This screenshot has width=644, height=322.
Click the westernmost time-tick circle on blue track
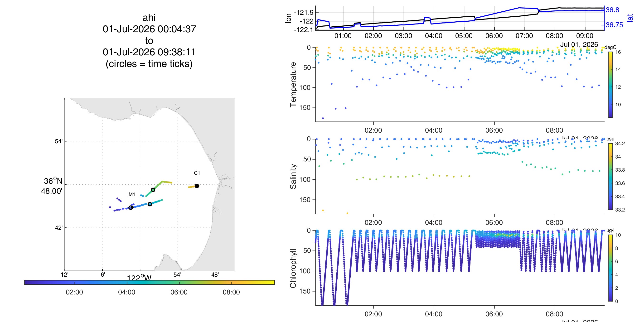[131, 207]
